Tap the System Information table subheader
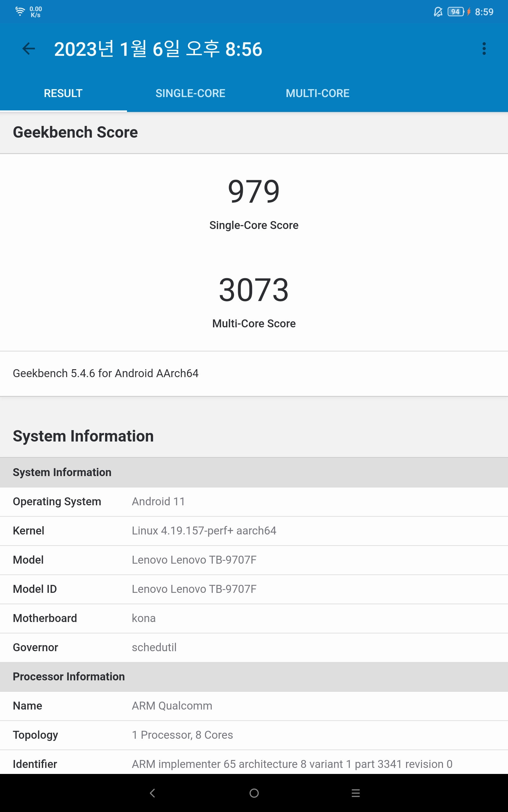 pyautogui.click(x=62, y=472)
